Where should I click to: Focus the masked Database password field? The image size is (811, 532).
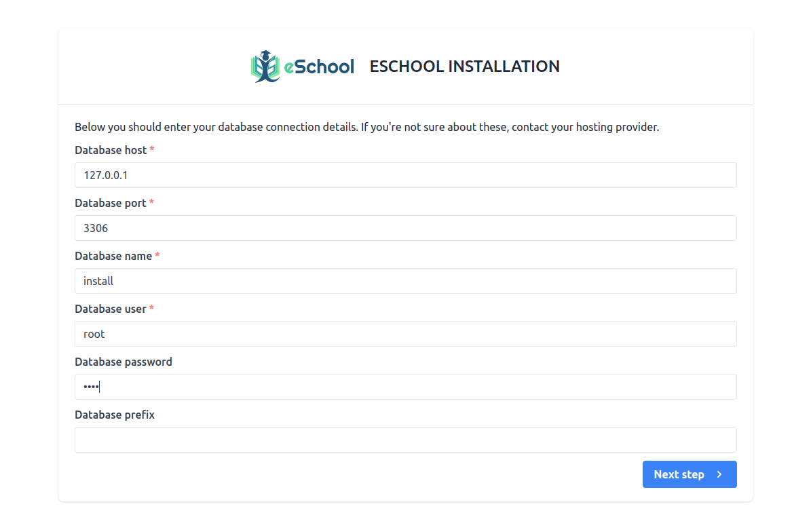pyautogui.click(x=405, y=387)
